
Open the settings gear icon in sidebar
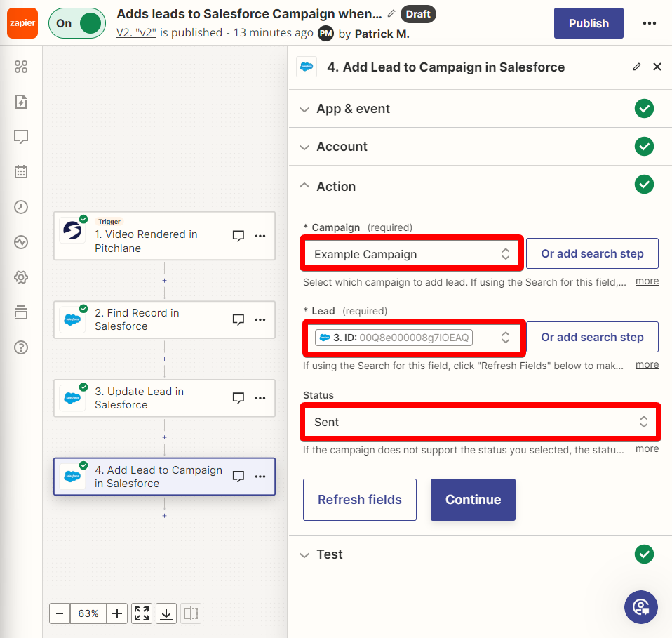coord(21,277)
